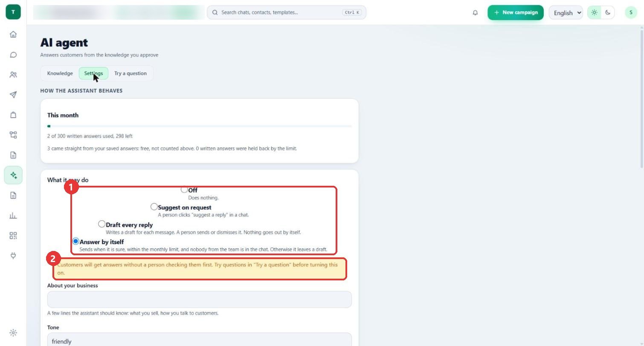Click the About your business text box
Viewport: 644px width, 346px height.
coord(200,300)
